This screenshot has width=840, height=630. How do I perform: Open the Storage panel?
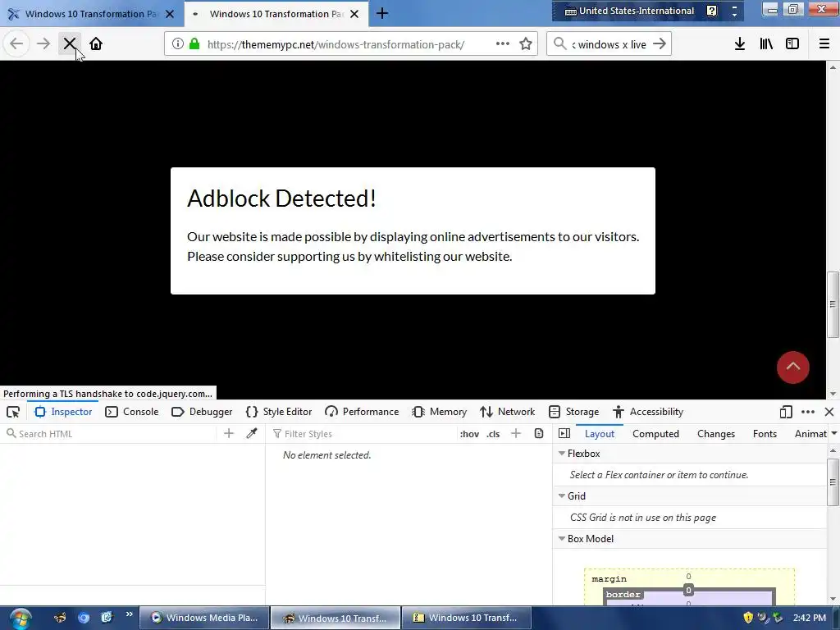tap(573, 412)
